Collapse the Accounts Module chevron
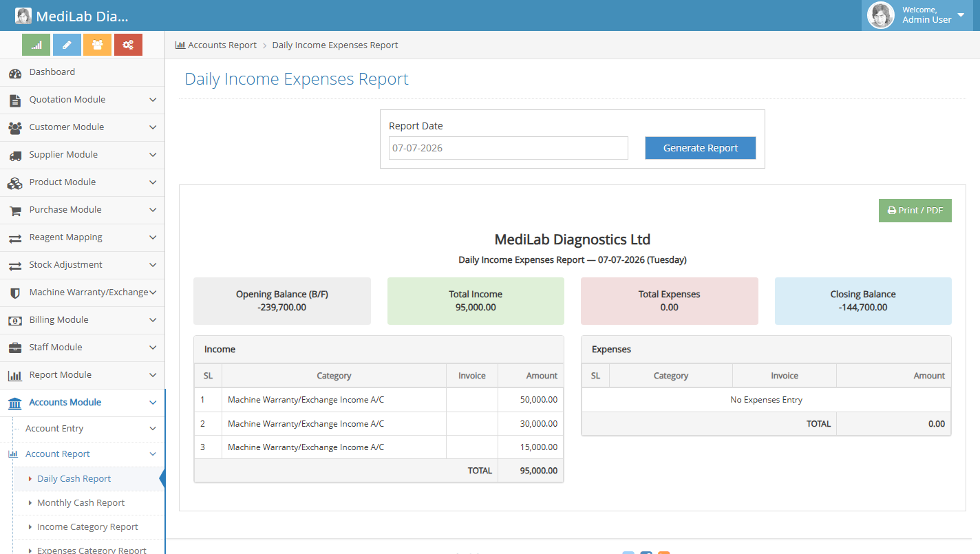This screenshot has height=554, width=980. (x=153, y=403)
